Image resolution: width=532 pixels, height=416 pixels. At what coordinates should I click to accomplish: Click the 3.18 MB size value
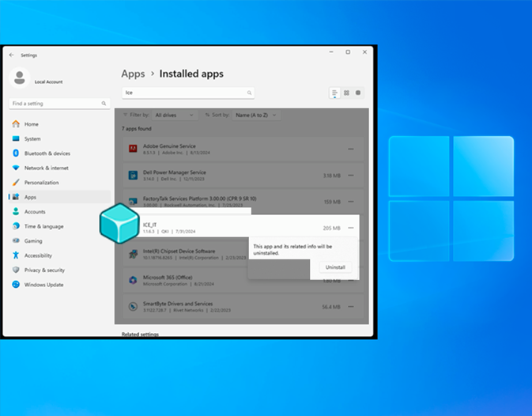coord(332,176)
